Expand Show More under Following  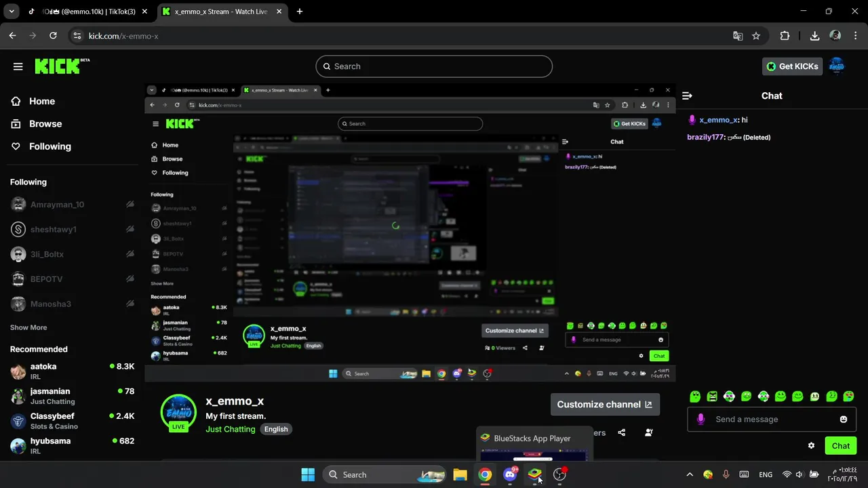(28, 327)
